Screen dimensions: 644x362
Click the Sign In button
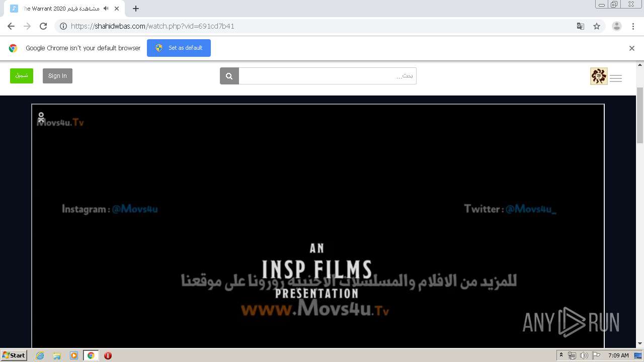pos(57,76)
